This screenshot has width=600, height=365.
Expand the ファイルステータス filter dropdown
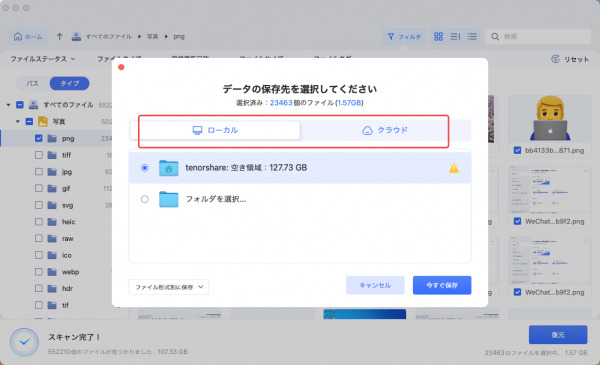42,59
